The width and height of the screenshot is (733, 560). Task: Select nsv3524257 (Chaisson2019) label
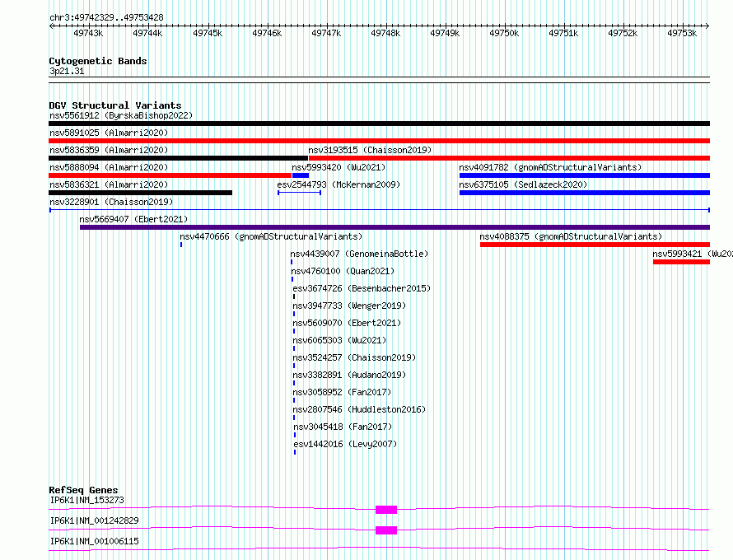click(x=354, y=357)
